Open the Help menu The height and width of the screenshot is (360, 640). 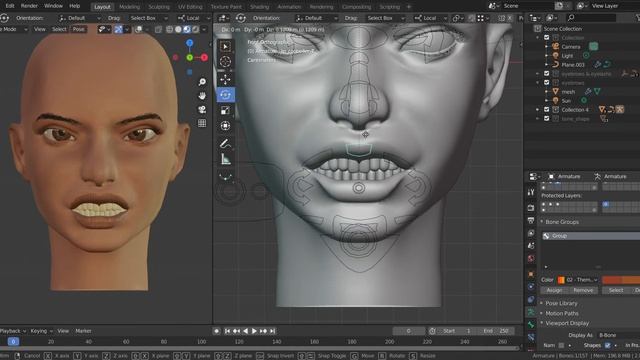click(74, 6)
